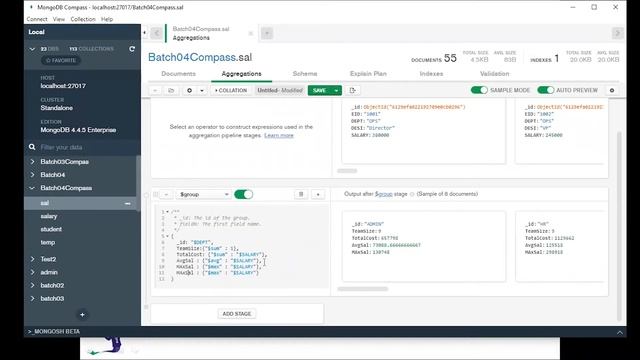
Task: Select the temp collection
Action: pos(47,242)
